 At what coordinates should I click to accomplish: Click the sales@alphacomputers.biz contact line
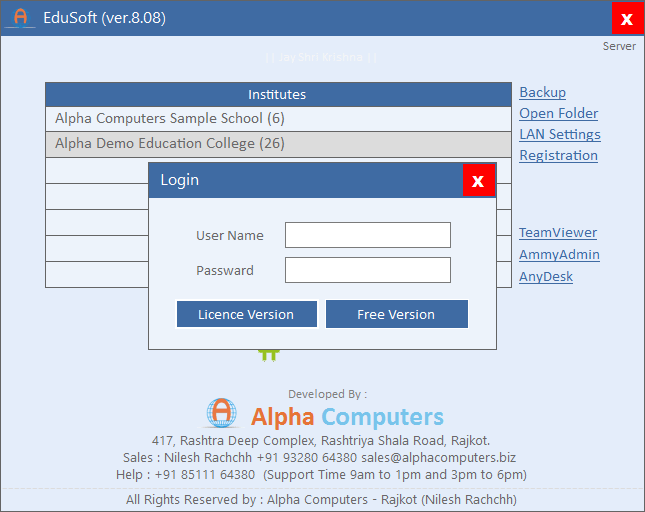319,457
